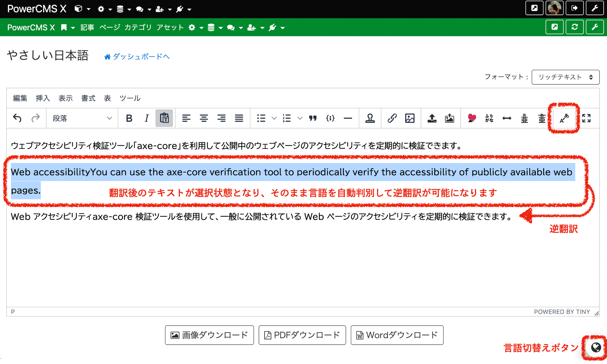Viewport: 607px width, 364px height.
Task: Insert an image via the picture icon
Action: click(x=410, y=118)
